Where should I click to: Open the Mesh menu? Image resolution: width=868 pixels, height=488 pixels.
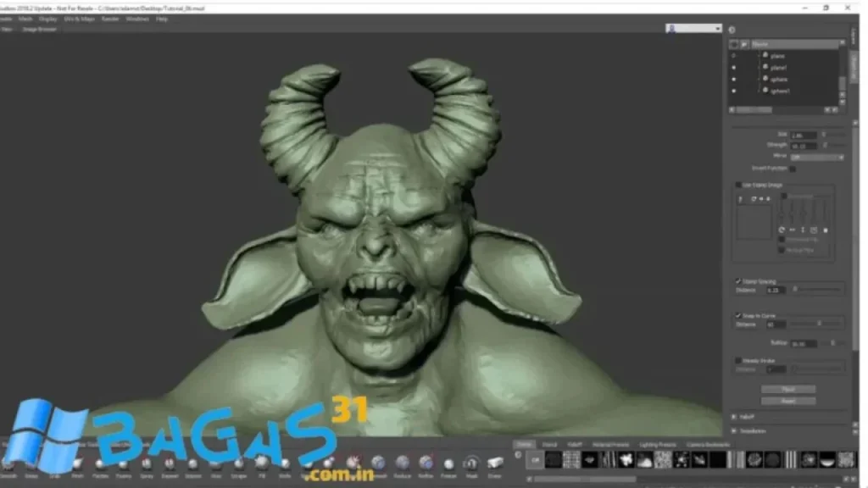click(x=25, y=19)
